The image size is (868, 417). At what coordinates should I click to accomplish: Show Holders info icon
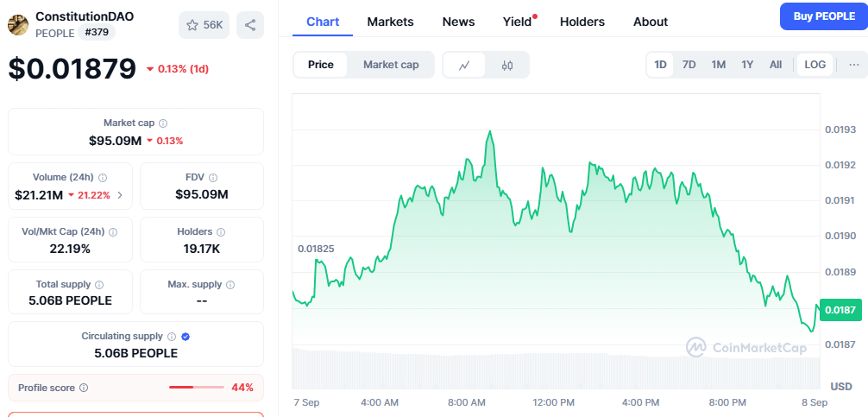pyautogui.click(x=221, y=232)
